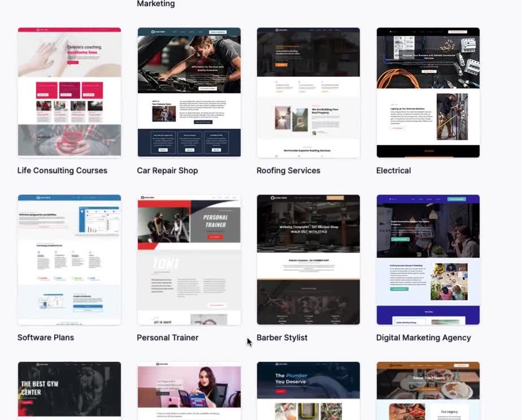Open the Roofing Services template thumbnail

pos(309,92)
